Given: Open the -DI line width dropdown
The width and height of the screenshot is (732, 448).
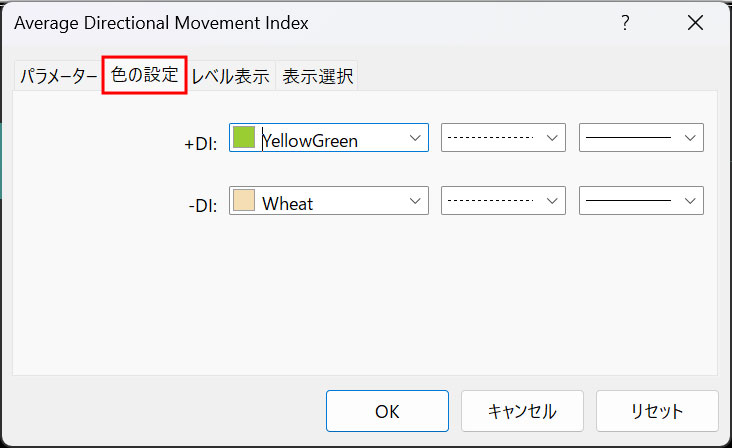Looking at the screenshot, I should pos(641,201).
